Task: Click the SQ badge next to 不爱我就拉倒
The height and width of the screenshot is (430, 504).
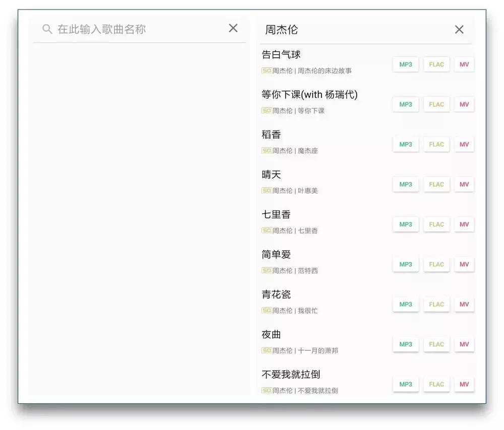Action: [266, 390]
